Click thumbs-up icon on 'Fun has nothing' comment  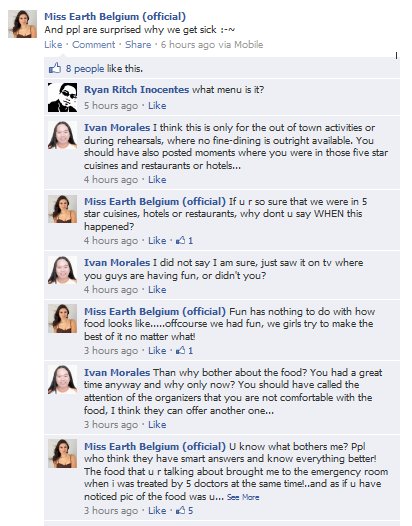tap(181, 350)
